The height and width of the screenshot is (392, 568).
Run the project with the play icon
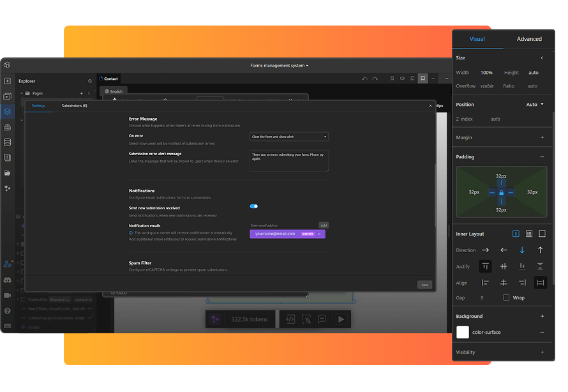341,319
